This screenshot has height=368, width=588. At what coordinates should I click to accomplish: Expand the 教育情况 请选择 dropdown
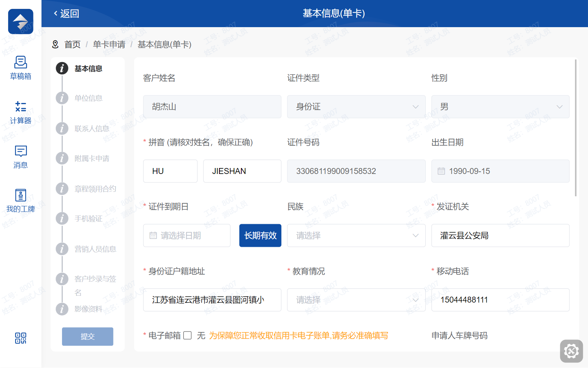coord(356,300)
